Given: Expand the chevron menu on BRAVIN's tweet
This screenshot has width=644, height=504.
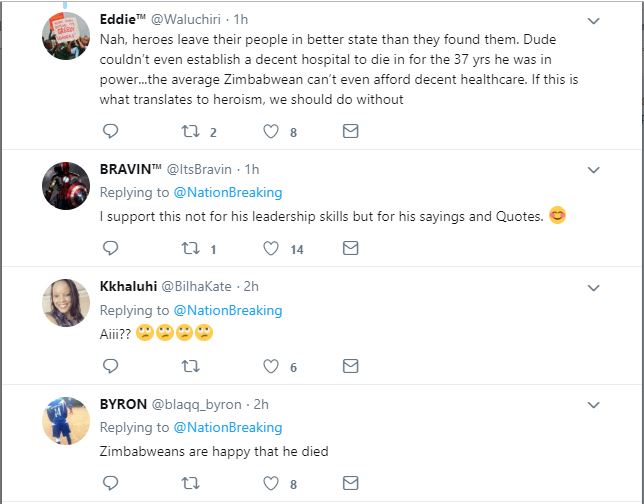Looking at the screenshot, I should (x=593, y=168).
